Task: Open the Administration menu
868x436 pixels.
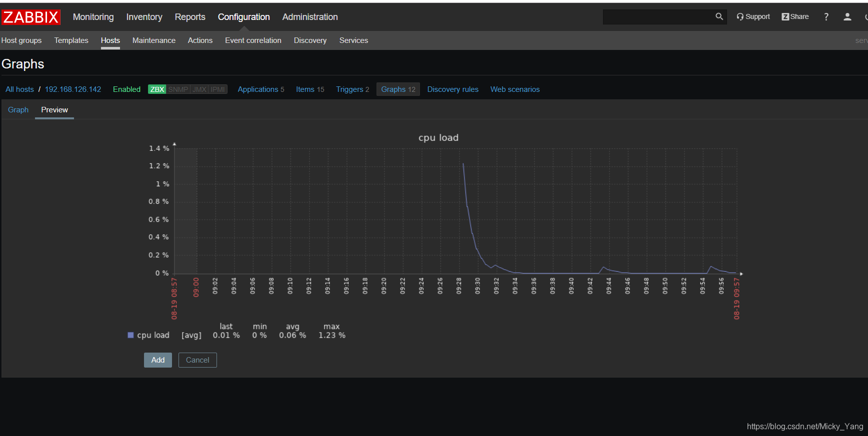Action: [310, 17]
